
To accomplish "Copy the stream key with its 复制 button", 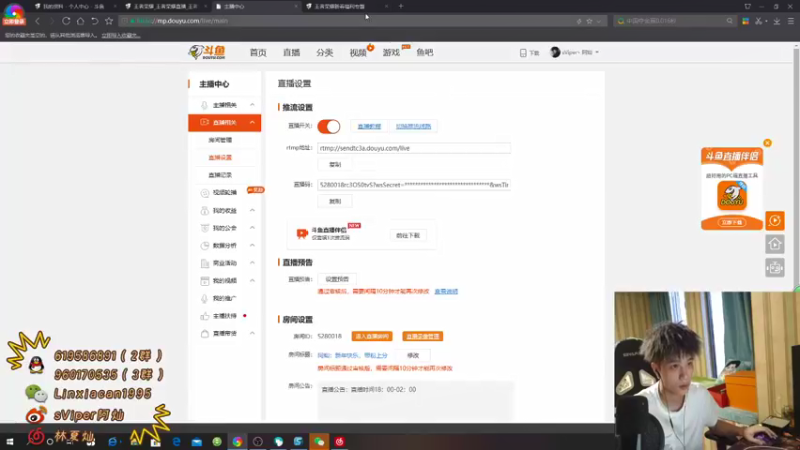I will coord(335,202).
